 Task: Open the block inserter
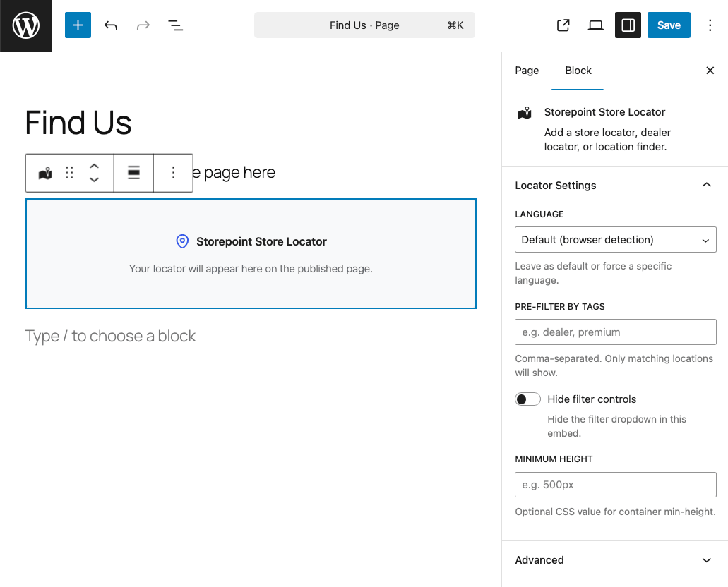(78, 25)
